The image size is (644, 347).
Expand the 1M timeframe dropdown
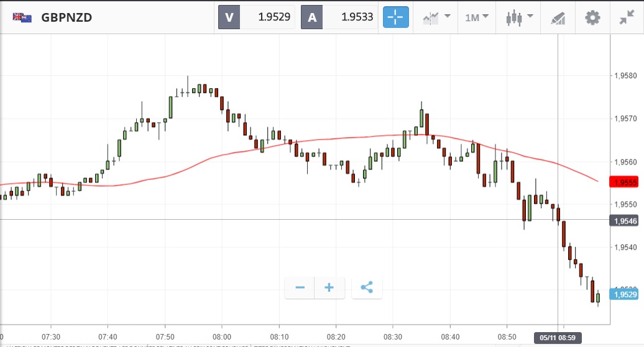(x=477, y=17)
